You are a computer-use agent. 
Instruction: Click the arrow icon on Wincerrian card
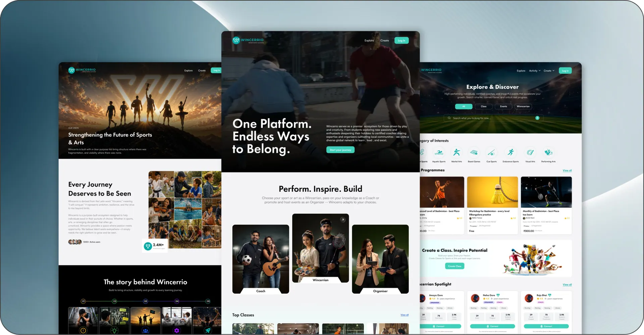[343, 220]
